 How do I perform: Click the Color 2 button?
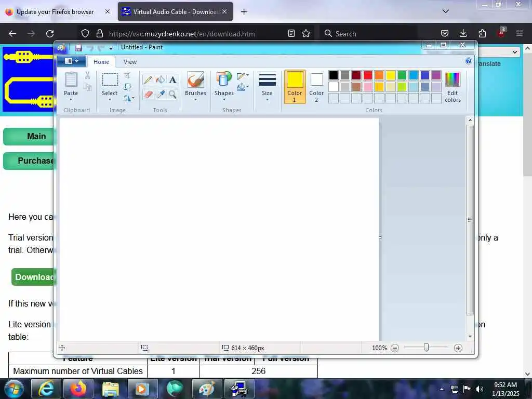coord(316,87)
